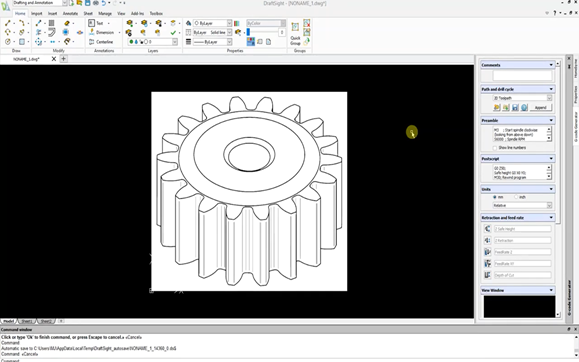Select the Line draw tool
Image resolution: width=579 pixels, height=362 pixels.
[8, 23]
